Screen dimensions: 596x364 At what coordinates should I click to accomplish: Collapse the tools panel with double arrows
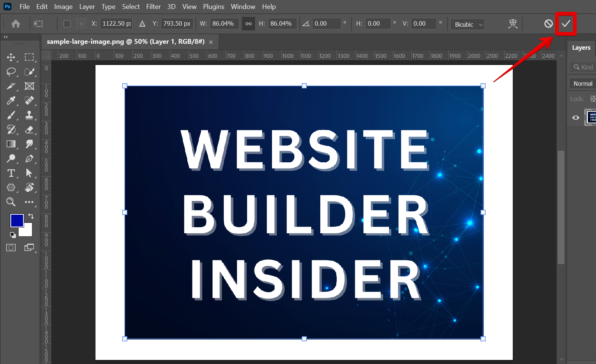[6, 37]
